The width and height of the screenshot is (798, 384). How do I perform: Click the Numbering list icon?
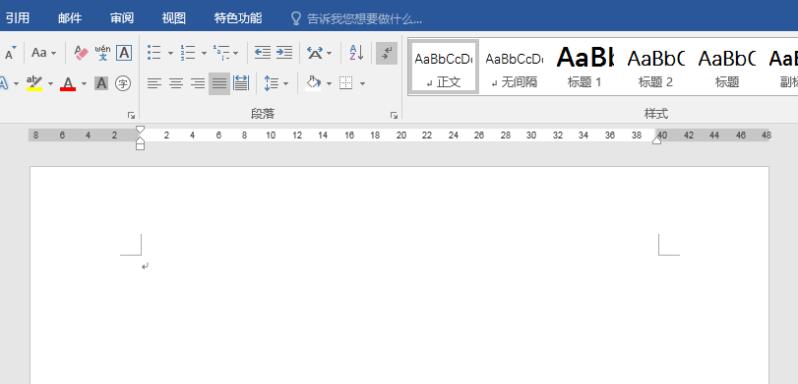[188, 53]
